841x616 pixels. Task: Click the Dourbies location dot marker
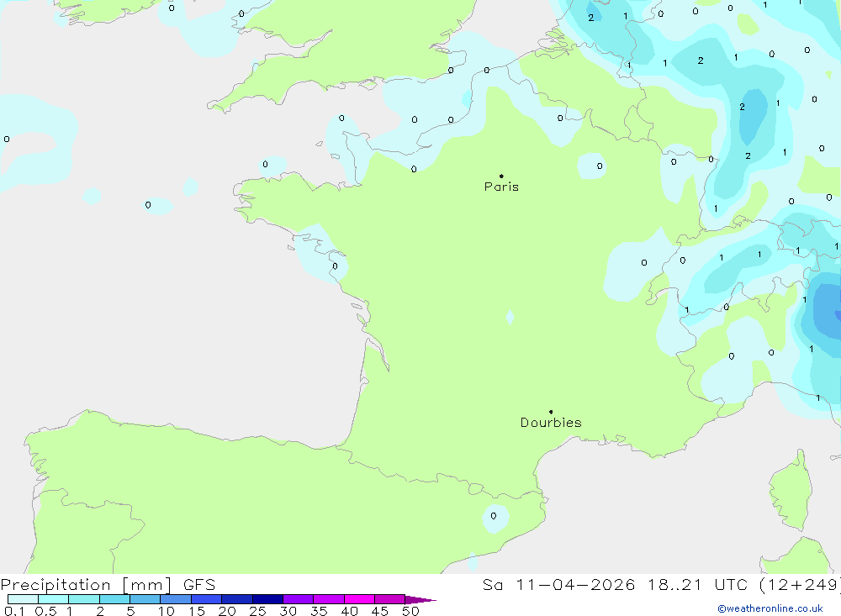tap(551, 412)
